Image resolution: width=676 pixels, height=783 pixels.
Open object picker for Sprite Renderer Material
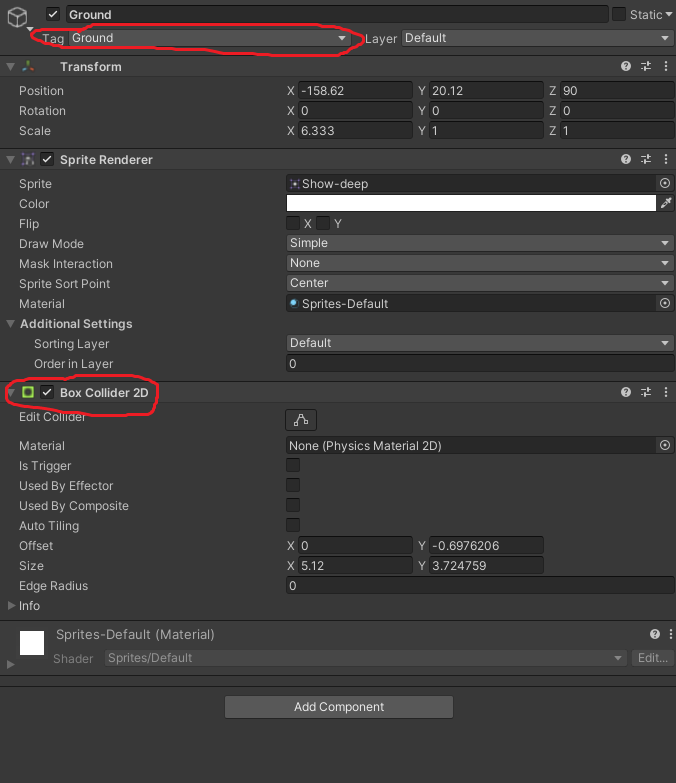665,303
